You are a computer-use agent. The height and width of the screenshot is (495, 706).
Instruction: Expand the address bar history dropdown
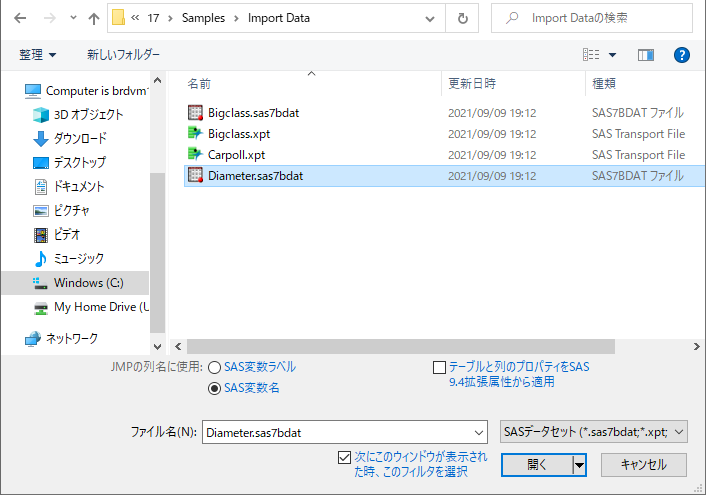tap(430, 18)
